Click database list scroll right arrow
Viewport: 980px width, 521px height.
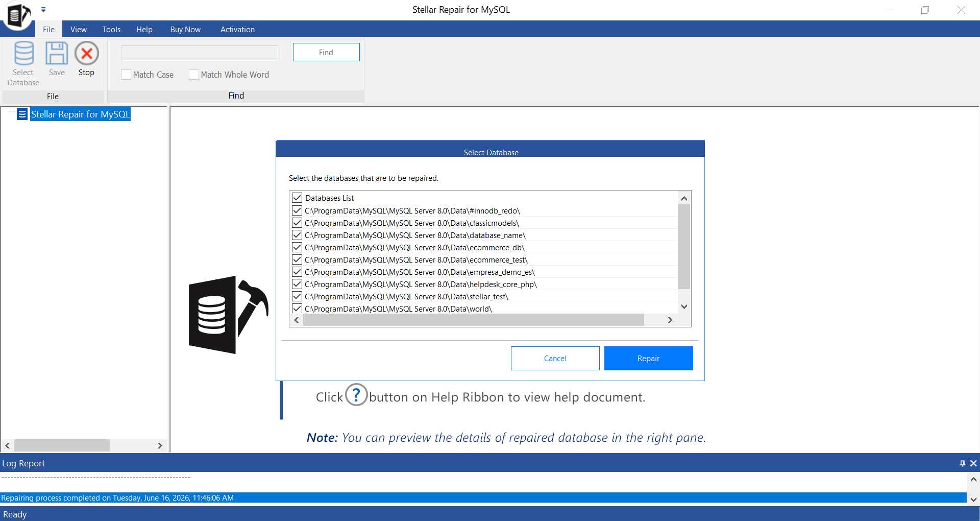click(670, 320)
